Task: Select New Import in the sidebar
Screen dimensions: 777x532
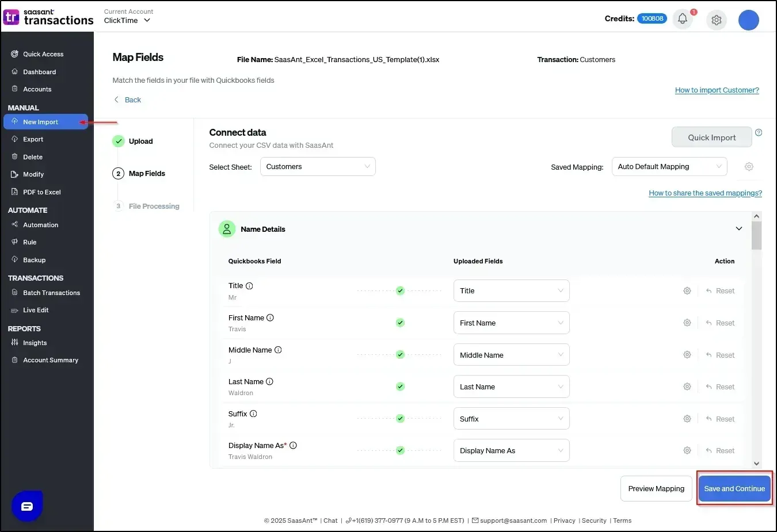Action: click(x=45, y=122)
